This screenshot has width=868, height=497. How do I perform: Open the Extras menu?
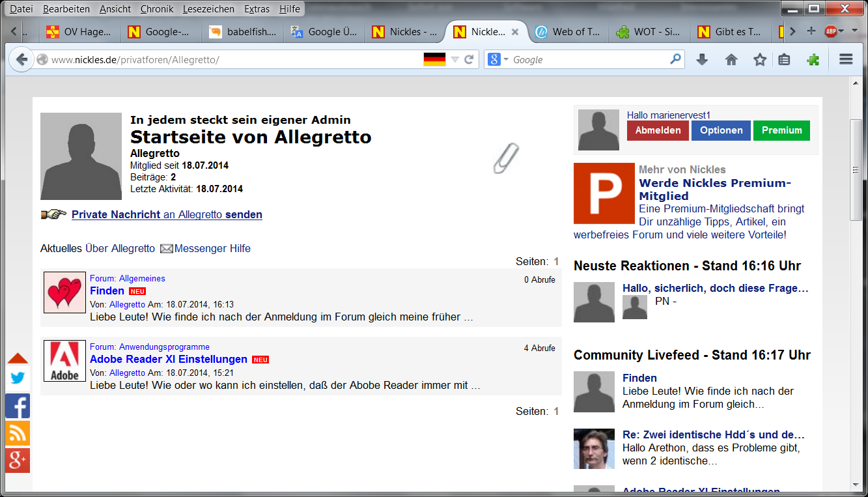[x=257, y=9]
